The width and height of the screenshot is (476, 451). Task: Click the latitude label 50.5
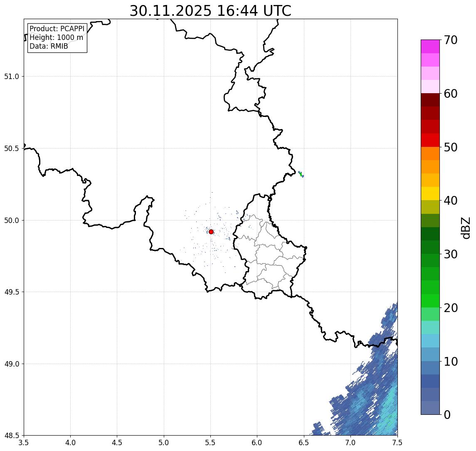(x=12, y=149)
